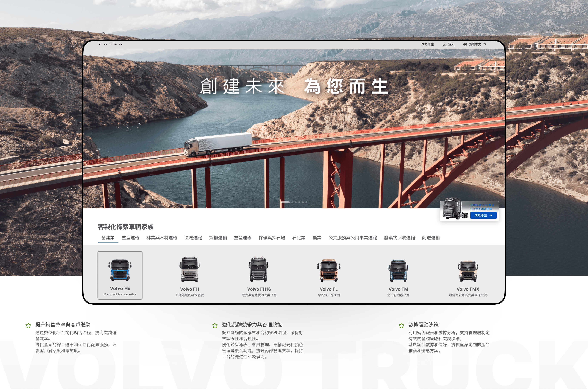The image size is (588, 389).
Task: Switch to the 採礦與採石場 tab
Action: pyautogui.click(x=272, y=238)
